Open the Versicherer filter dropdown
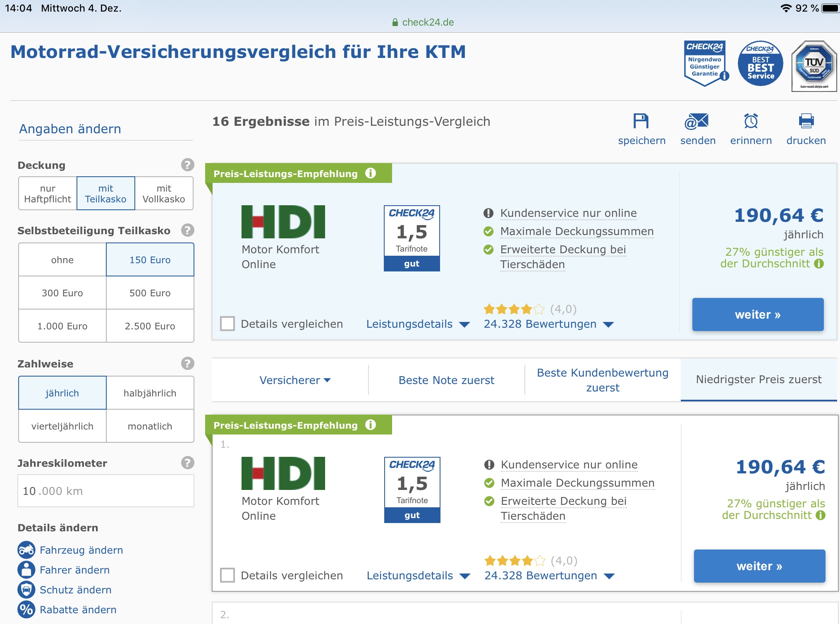 click(294, 380)
